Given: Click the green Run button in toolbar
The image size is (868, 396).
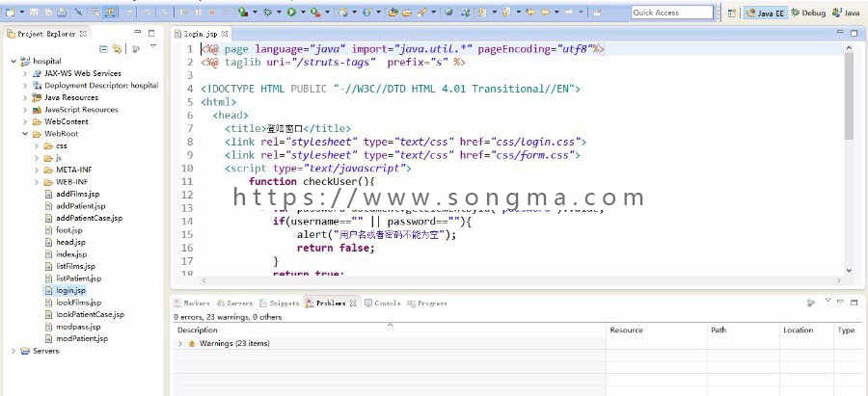Looking at the screenshot, I should (x=291, y=12).
